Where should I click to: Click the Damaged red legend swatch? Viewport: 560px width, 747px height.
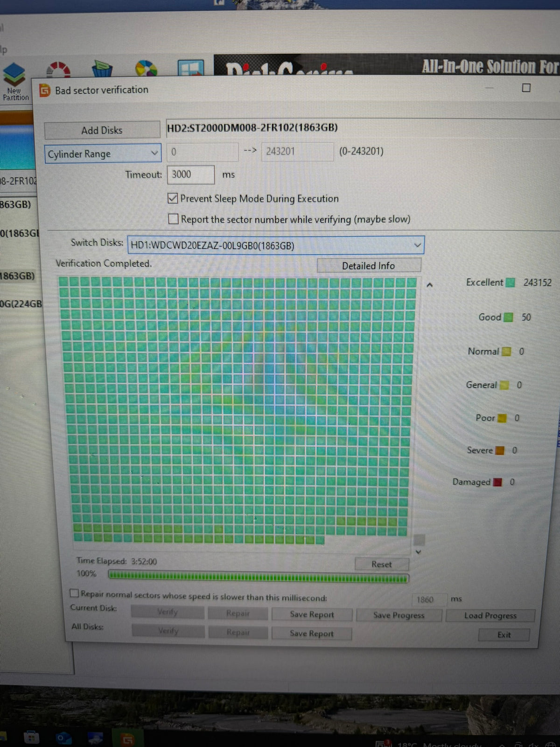(x=498, y=482)
